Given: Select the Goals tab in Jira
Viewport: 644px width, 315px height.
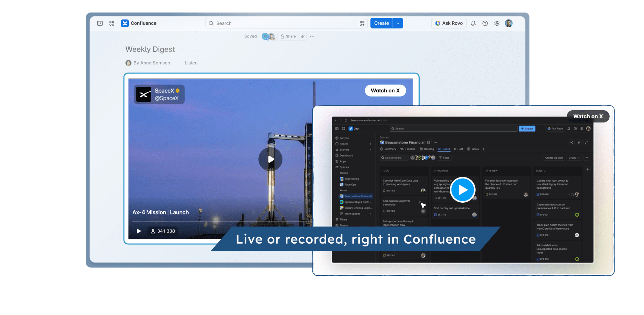Looking at the screenshot, I should pos(473,149).
